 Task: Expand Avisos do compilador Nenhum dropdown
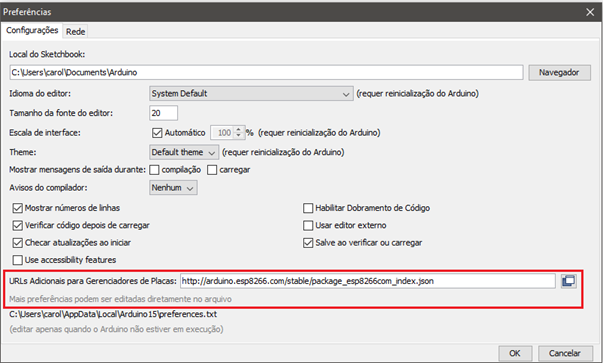click(x=173, y=188)
